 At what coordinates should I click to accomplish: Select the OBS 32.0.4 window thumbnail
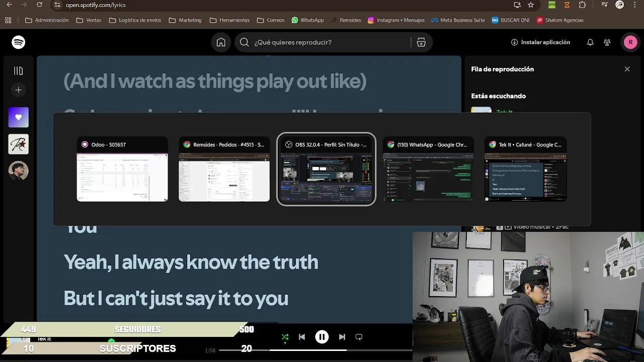coord(326,169)
